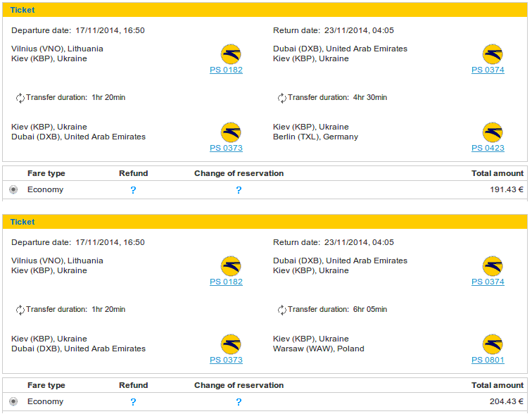Open Refund help for 204.43 € fare
This screenshot has width=532, height=414.
coord(133,402)
